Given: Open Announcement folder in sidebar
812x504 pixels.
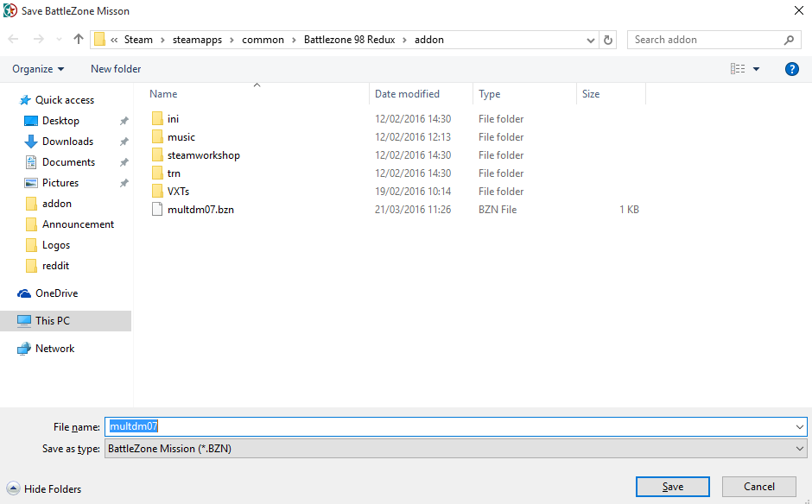Looking at the screenshot, I should (79, 224).
